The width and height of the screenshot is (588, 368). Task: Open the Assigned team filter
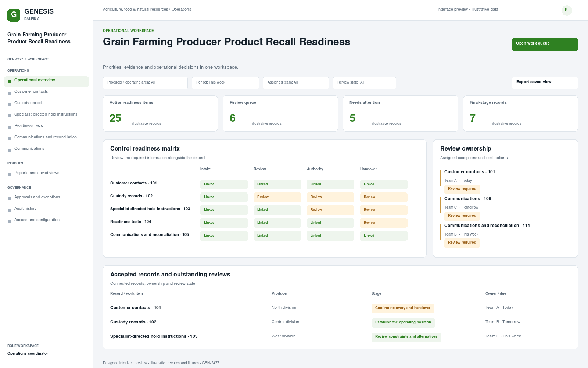click(296, 83)
